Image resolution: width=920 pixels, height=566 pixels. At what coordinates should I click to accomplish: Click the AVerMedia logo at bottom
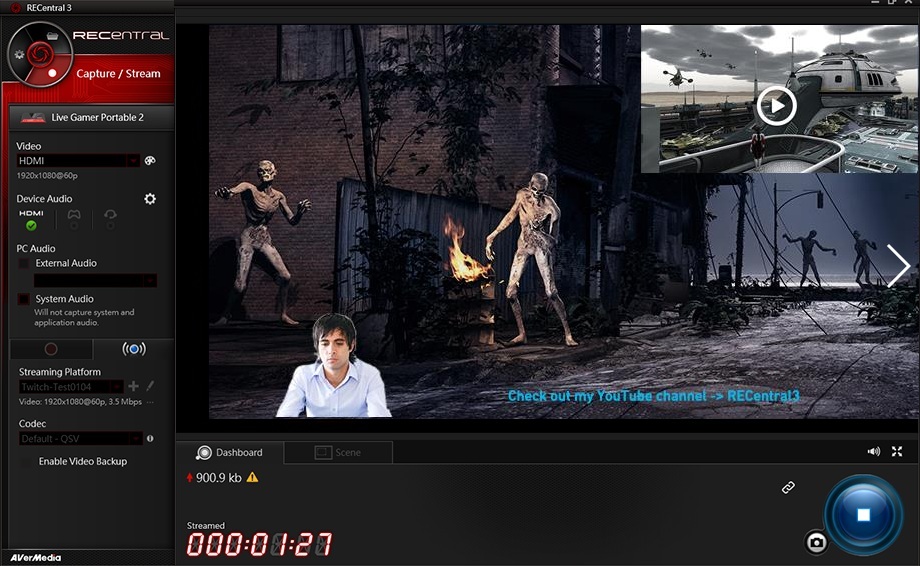(x=36, y=558)
